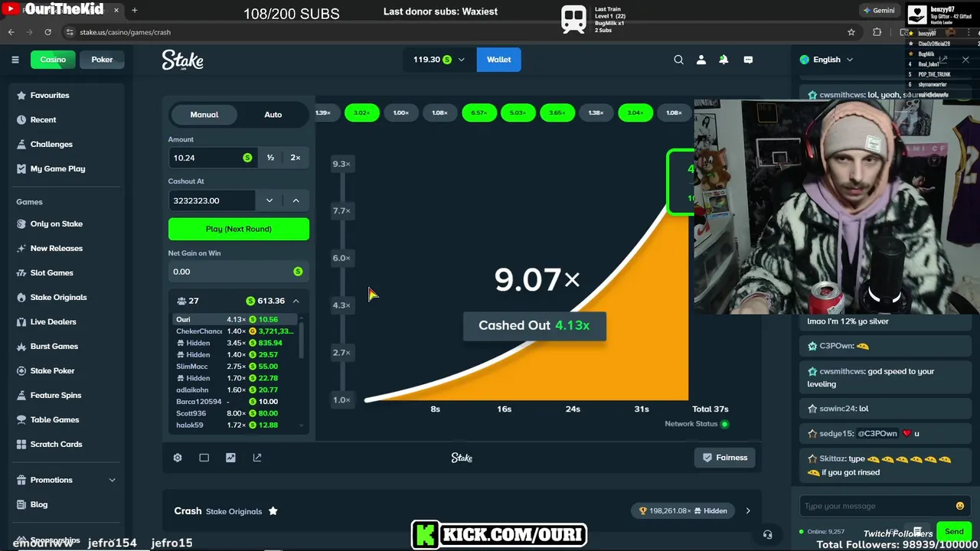Click the browser reload icon

point(47,32)
